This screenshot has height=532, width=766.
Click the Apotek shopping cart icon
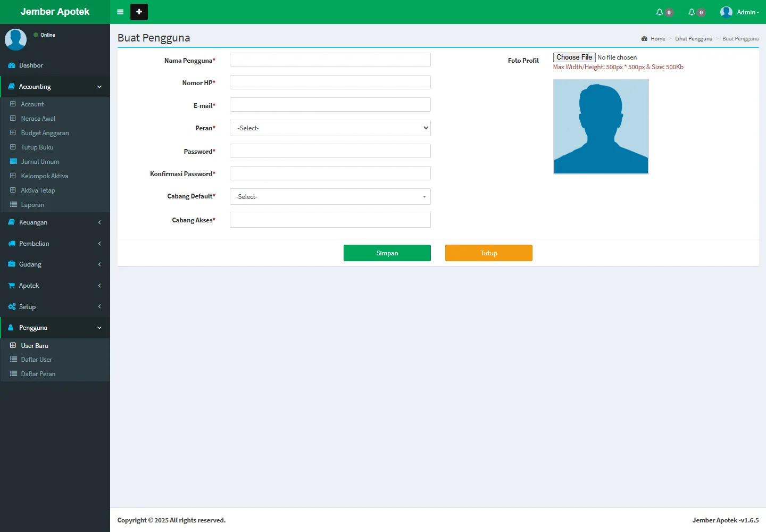12,286
